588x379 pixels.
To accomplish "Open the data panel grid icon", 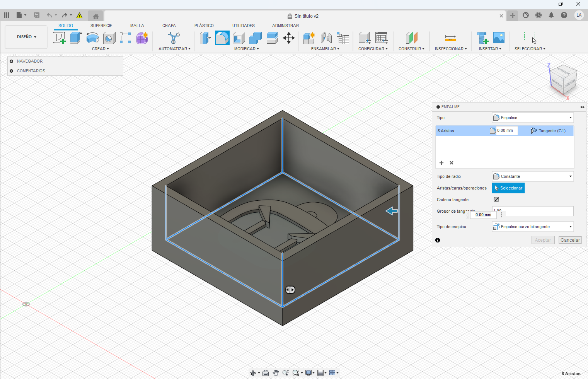I will (x=7, y=15).
